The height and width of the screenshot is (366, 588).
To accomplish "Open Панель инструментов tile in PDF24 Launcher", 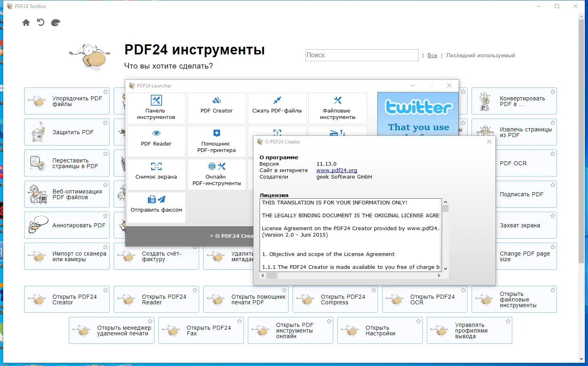I will [x=156, y=108].
